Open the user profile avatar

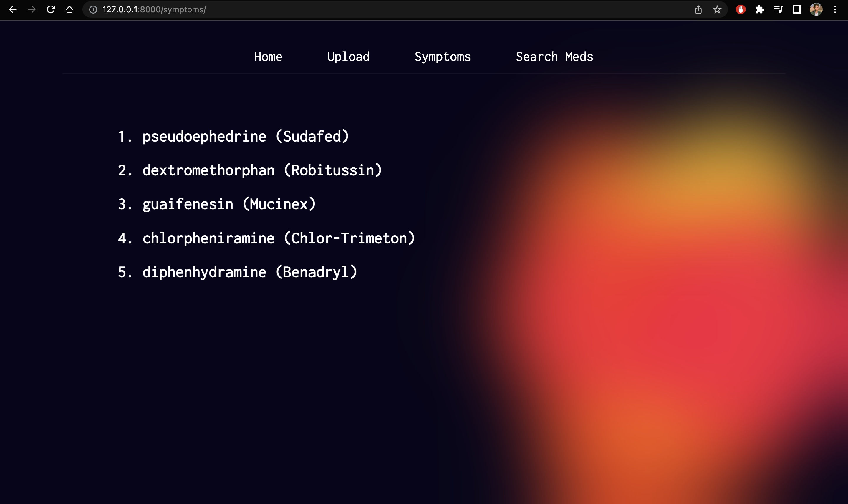coord(816,9)
